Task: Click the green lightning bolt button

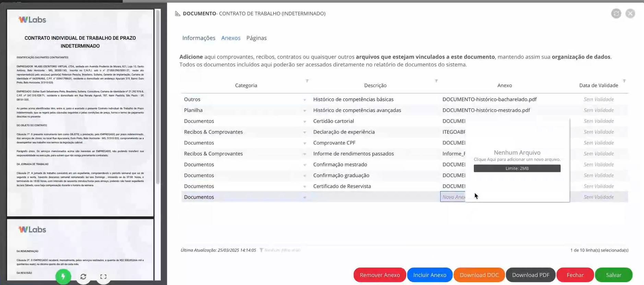Action: [x=63, y=276]
